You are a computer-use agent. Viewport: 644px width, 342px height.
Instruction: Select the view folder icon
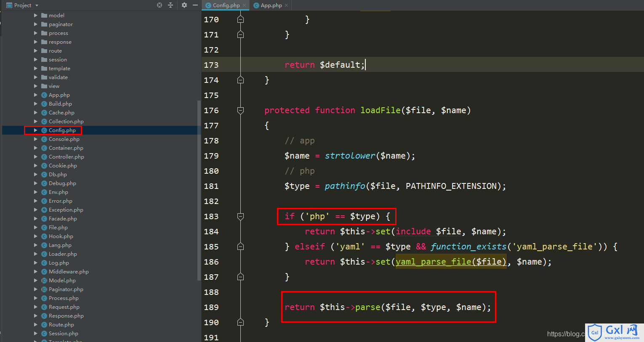coord(44,86)
